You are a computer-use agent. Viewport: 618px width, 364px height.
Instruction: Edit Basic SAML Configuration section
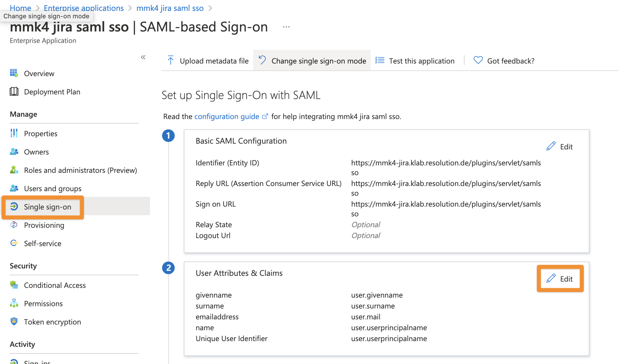pos(560,146)
